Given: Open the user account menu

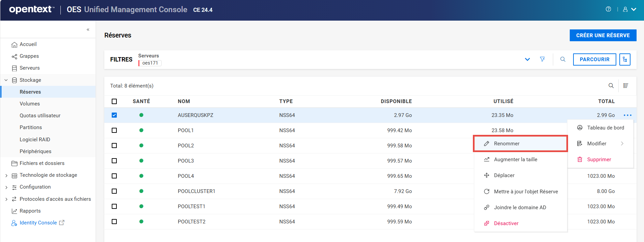Looking at the screenshot, I should (x=629, y=9).
